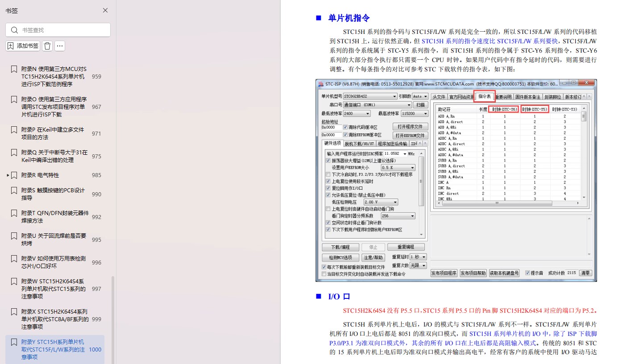Toggle 空闲状态时停止看门狗计数 checkbox

328,223
